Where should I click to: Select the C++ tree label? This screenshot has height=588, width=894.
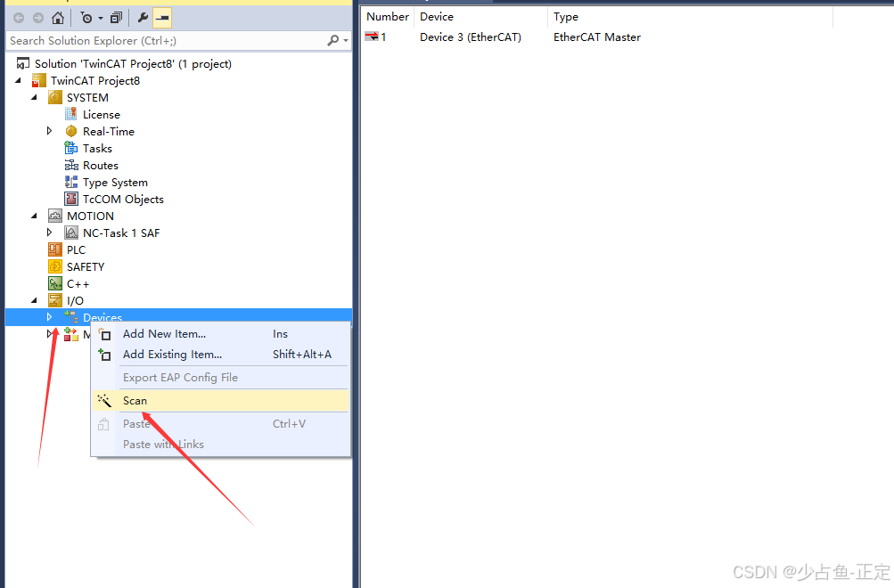click(x=78, y=283)
